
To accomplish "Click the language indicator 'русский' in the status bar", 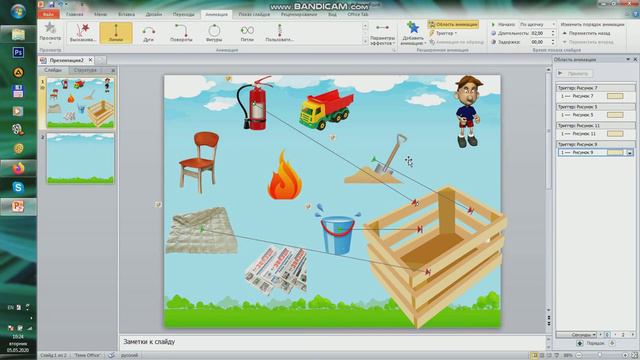I will 130,356.
